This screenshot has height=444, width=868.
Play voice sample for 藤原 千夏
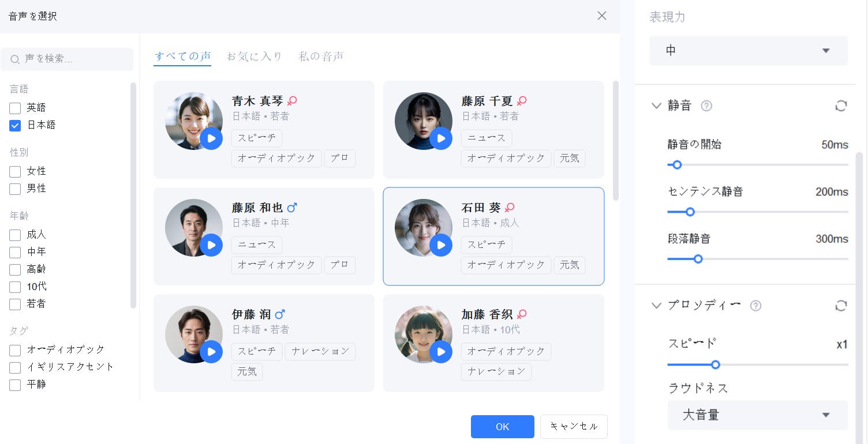click(441, 138)
